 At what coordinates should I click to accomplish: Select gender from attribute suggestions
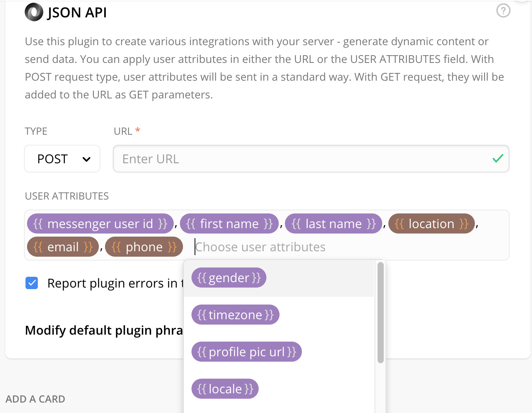[229, 278]
